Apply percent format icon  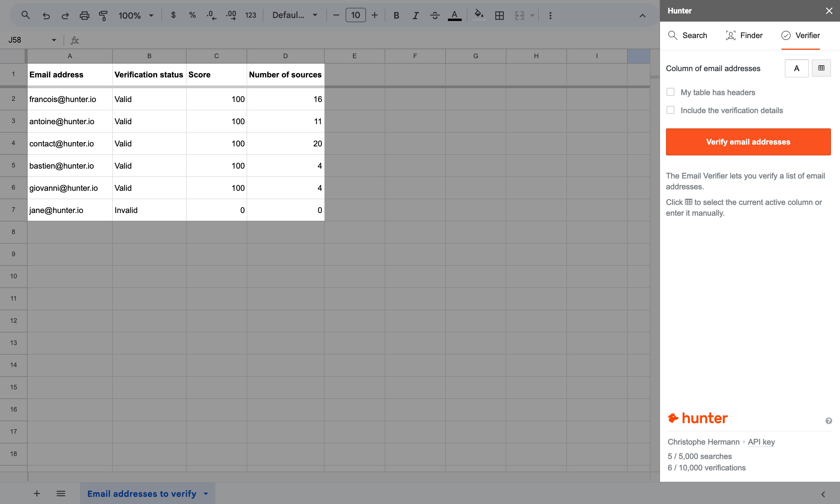coord(193,15)
